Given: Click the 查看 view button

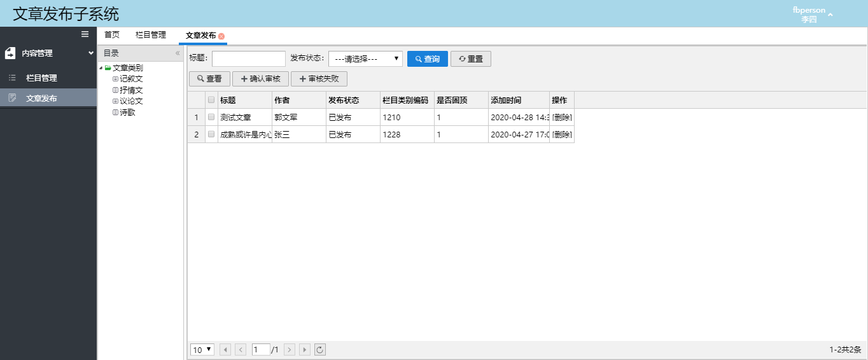Looking at the screenshot, I should pyautogui.click(x=209, y=79).
